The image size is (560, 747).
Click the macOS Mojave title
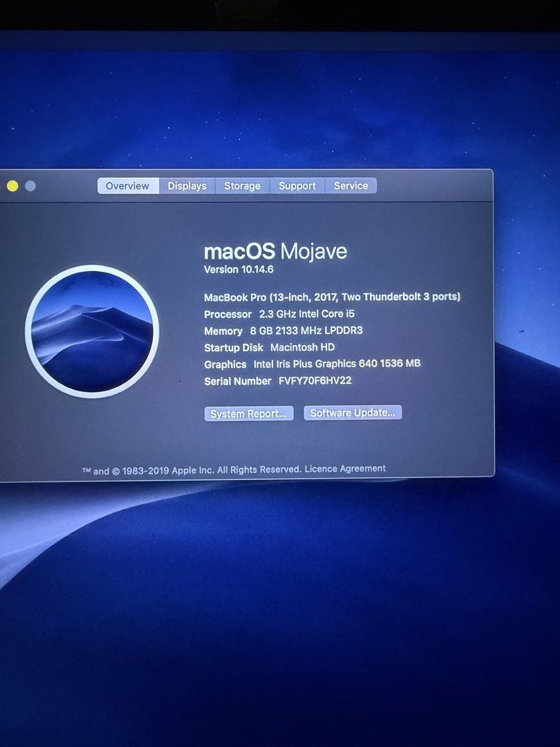(276, 251)
